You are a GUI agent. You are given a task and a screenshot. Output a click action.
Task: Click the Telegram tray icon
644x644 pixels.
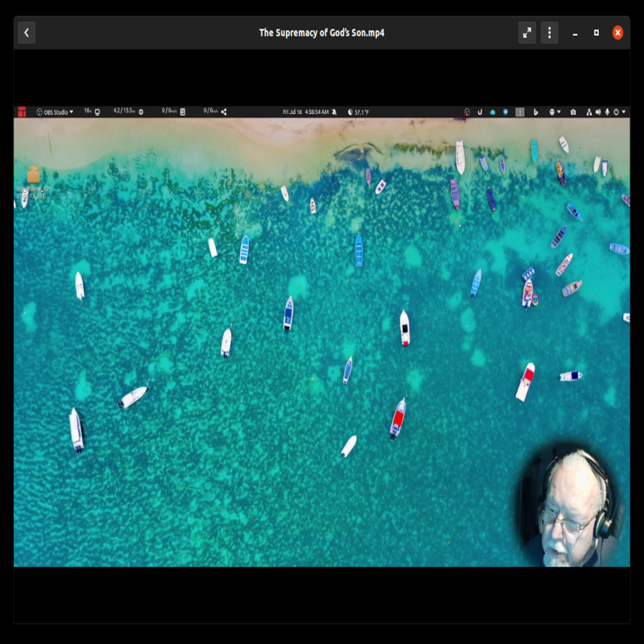pyautogui.click(x=506, y=112)
